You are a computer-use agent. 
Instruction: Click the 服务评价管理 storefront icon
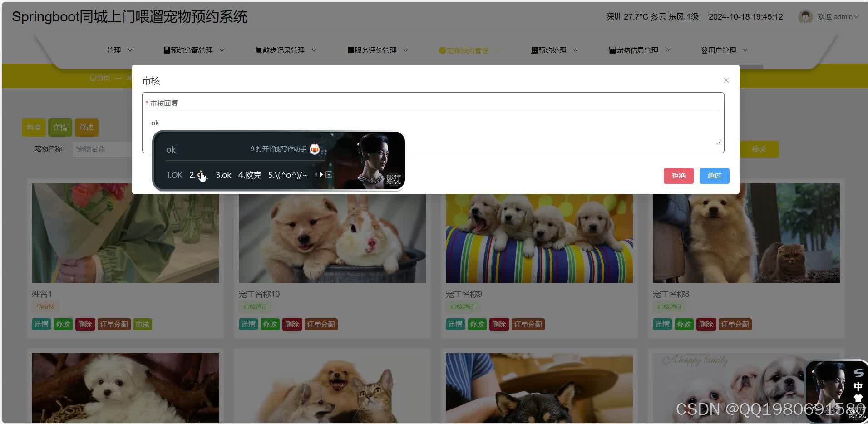(350, 50)
